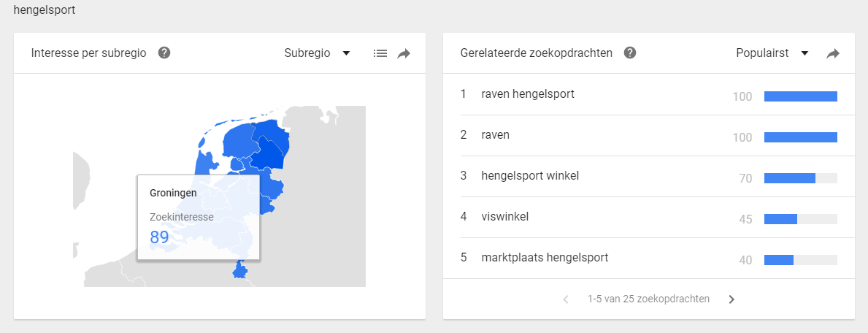Select the 'raven' related query
Image resolution: width=868 pixels, height=333 pixels.
click(496, 135)
